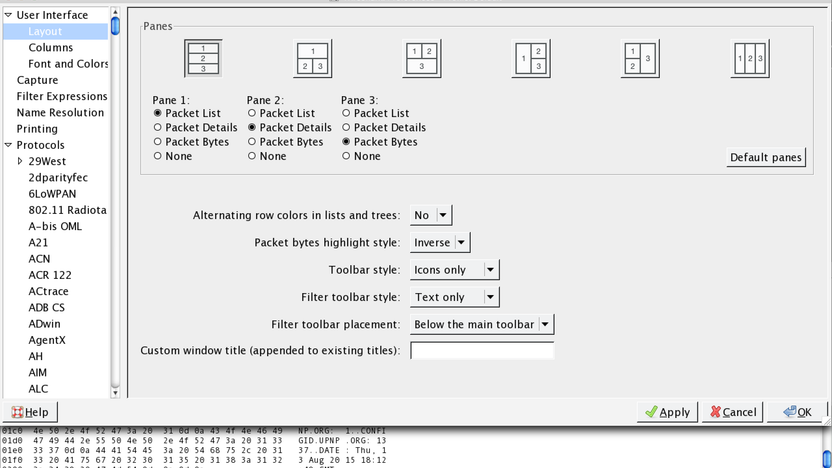Set Pane 2 to Packet List
Screen dimensions: 832x468
tap(281, 113)
